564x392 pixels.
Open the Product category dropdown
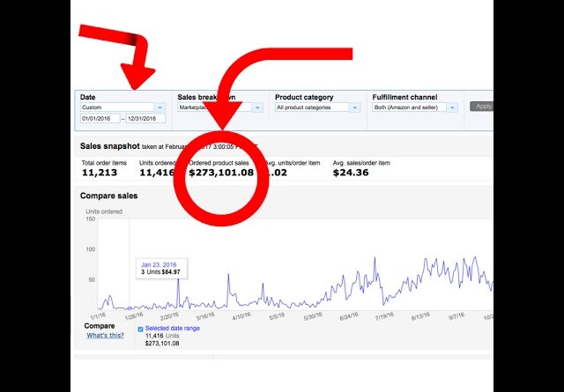[x=317, y=107]
